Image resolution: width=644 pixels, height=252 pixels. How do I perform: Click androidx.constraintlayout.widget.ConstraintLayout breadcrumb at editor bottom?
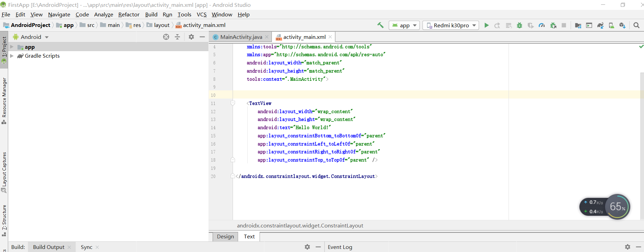point(300,225)
